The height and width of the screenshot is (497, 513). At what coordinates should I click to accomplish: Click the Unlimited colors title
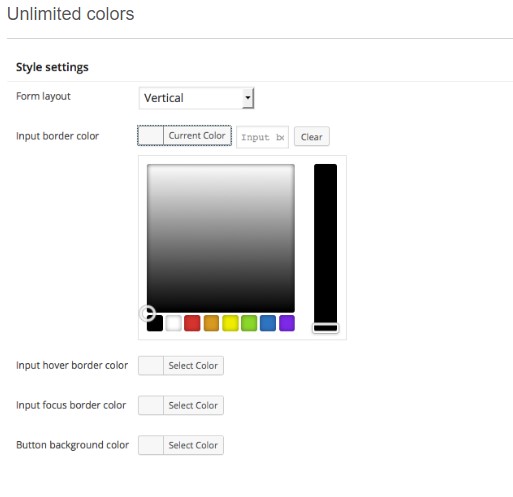[70, 14]
